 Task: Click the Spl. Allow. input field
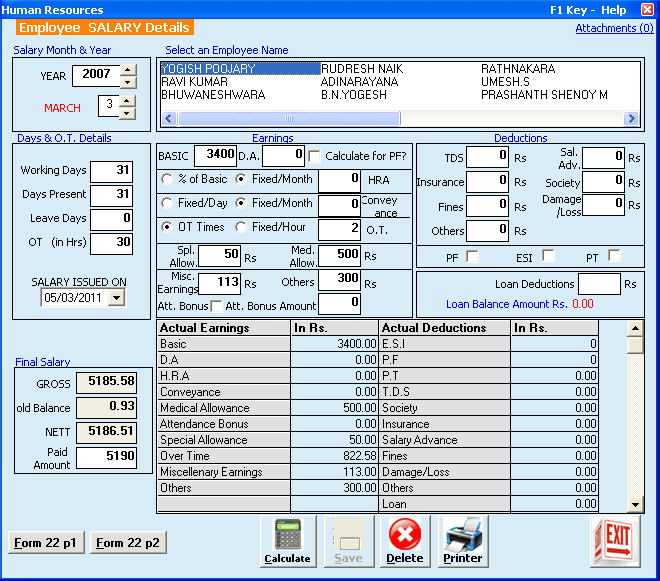click(x=220, y=256)
